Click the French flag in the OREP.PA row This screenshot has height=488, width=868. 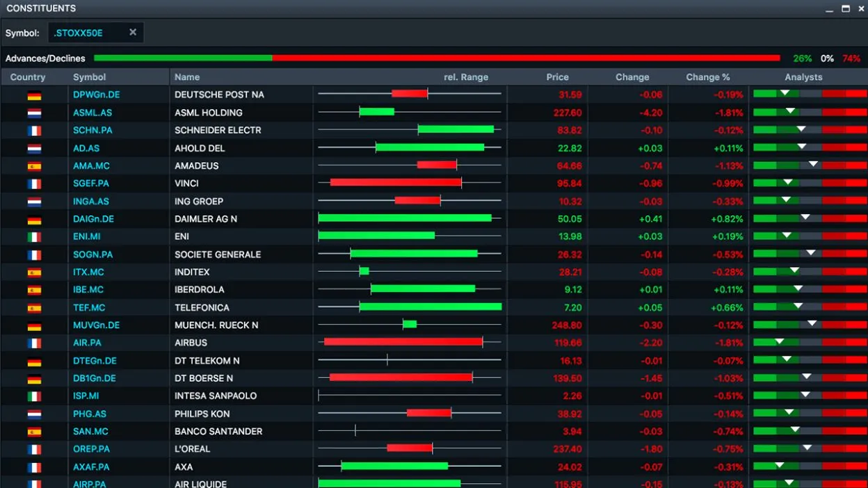point(34,450)
